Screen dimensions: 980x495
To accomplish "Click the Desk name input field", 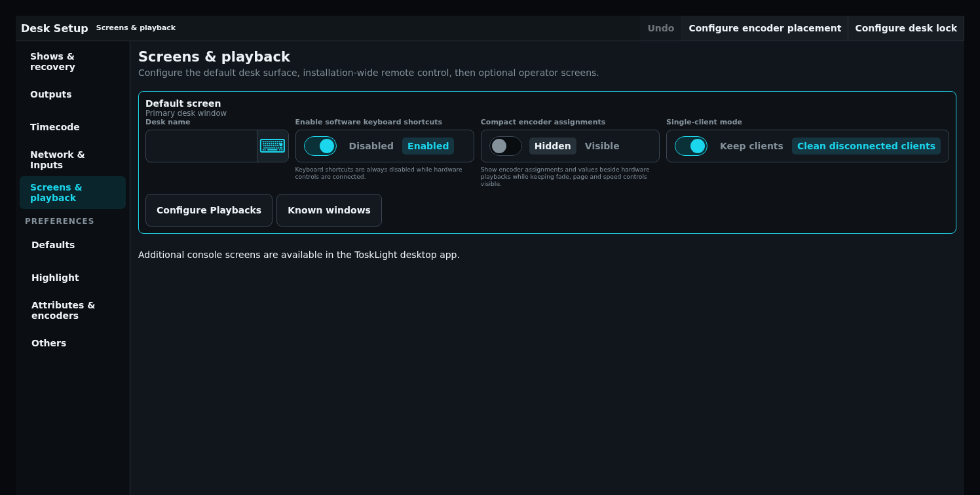I will pos(202,146).
